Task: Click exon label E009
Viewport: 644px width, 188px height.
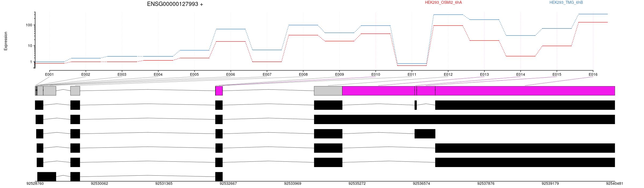Action: click(x=339, y=74)
